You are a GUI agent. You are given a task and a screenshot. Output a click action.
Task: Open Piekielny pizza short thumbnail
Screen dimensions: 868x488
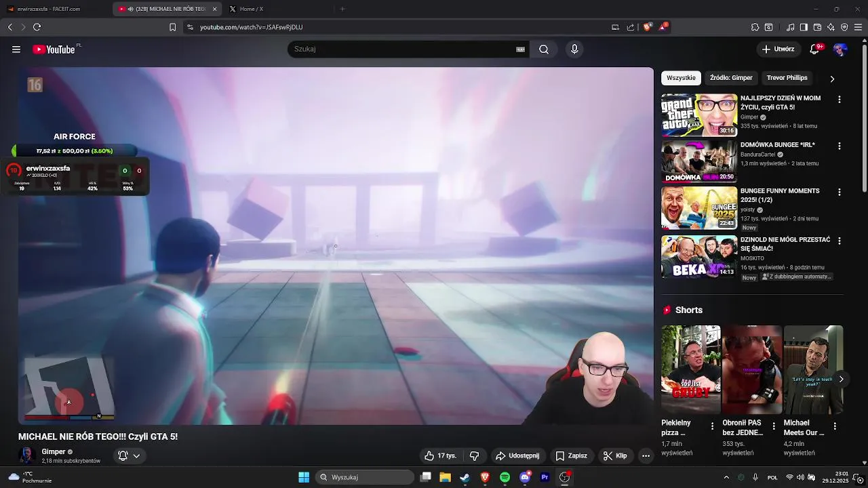[691, 369]
